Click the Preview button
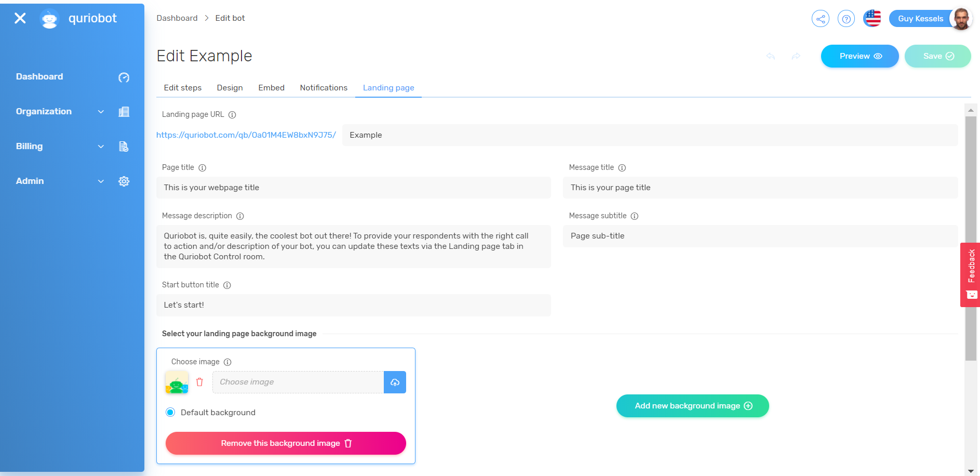This screenshot has height=476, width=980. 860,56
